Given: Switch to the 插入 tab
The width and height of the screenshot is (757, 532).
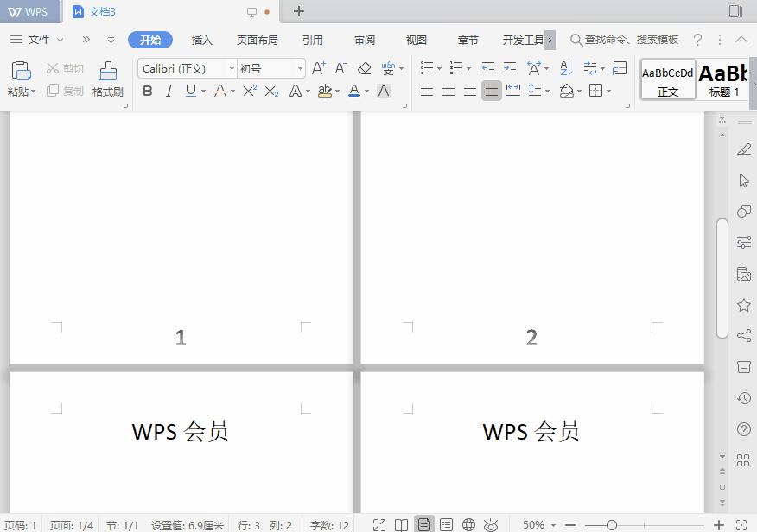Looking at the screenshot, I should pos(202,40).
